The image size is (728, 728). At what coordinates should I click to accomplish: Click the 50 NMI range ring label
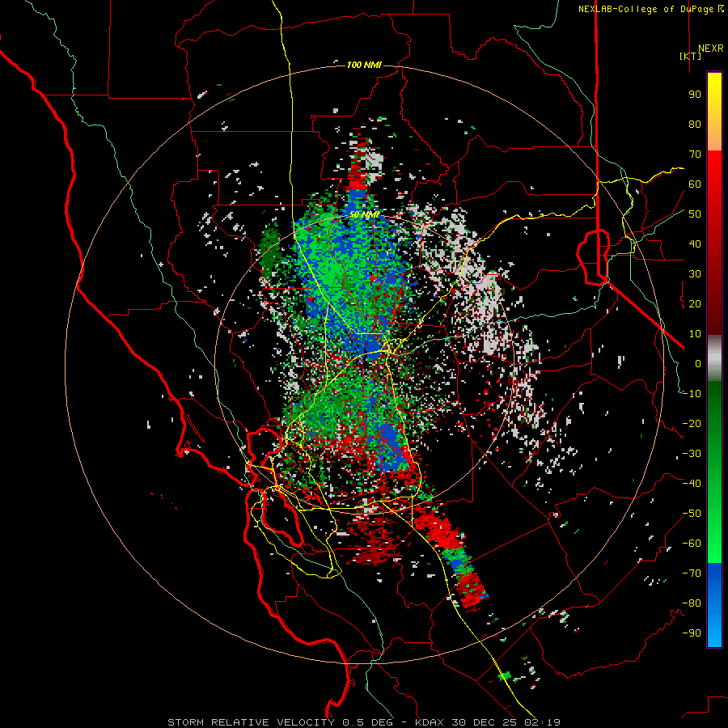pos(365,215)
